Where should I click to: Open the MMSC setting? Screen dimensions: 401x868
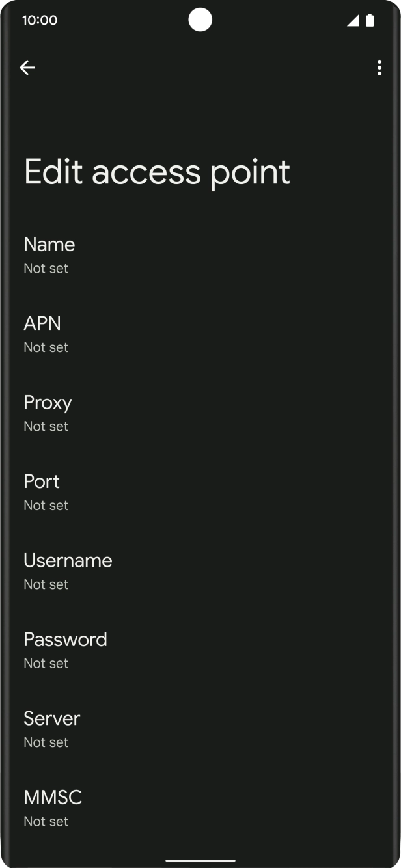(53, 798)
